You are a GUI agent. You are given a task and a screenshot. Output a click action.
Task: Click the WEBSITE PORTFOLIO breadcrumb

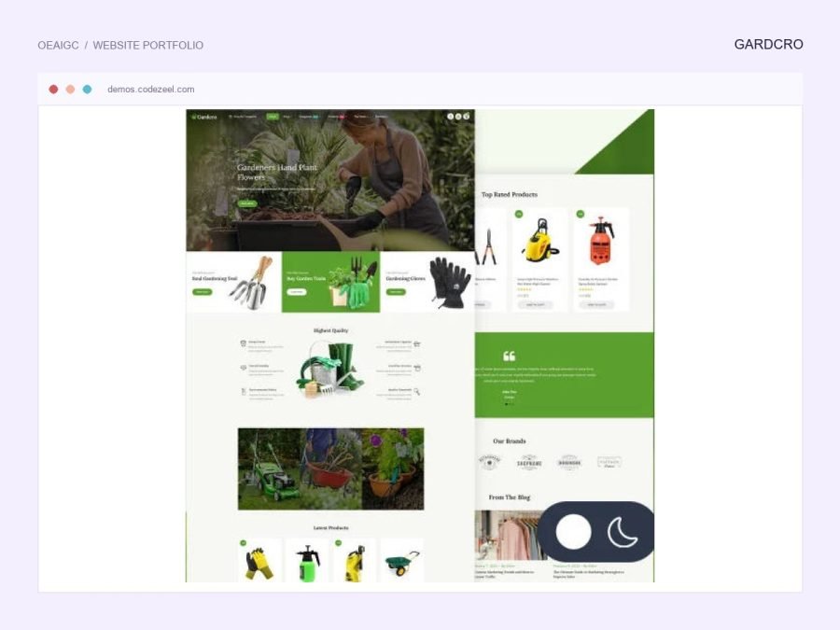[x=148, y=46]
